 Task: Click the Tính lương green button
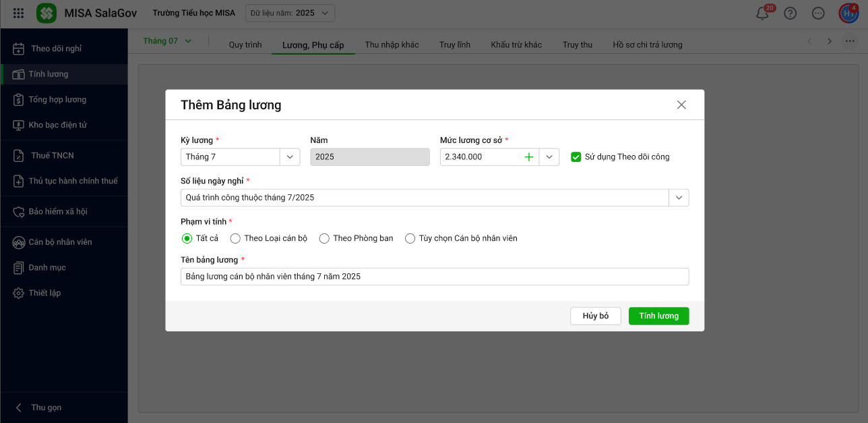coord(658,316)
